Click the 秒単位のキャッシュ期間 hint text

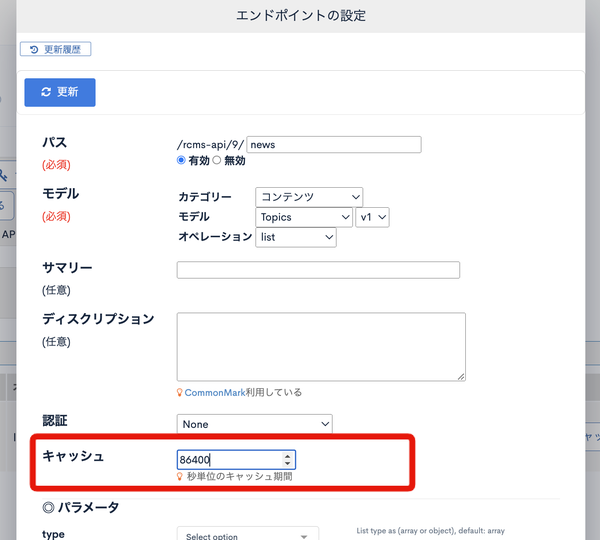tap(240, 476)
